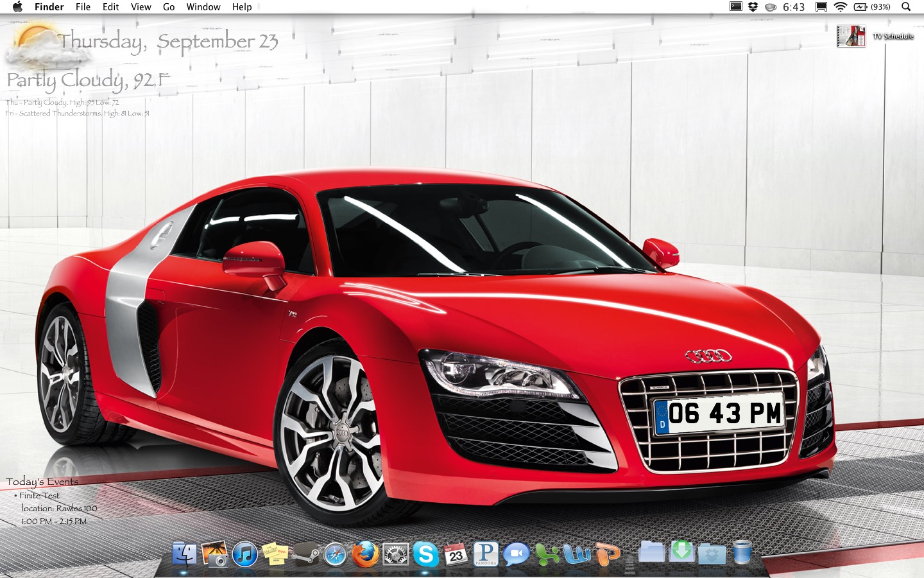Viewport: 924px width, 578px height.
Task: Open System Preferences gear icon
Action: click(395, 554)
